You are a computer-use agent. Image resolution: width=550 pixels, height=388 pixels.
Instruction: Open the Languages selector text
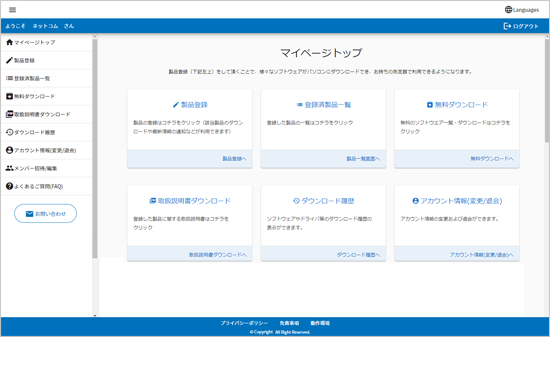525,10
